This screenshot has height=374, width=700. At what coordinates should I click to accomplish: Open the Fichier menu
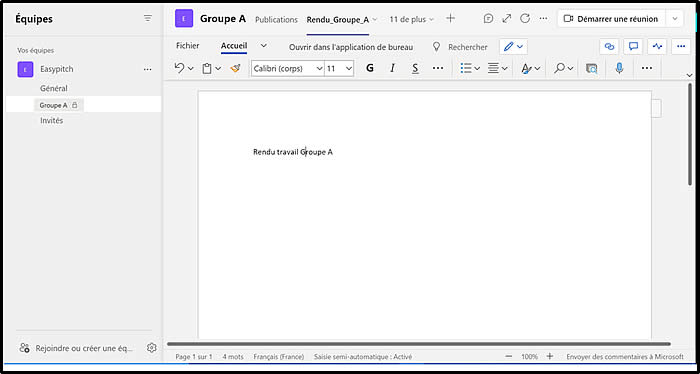(x=188, y=46)
